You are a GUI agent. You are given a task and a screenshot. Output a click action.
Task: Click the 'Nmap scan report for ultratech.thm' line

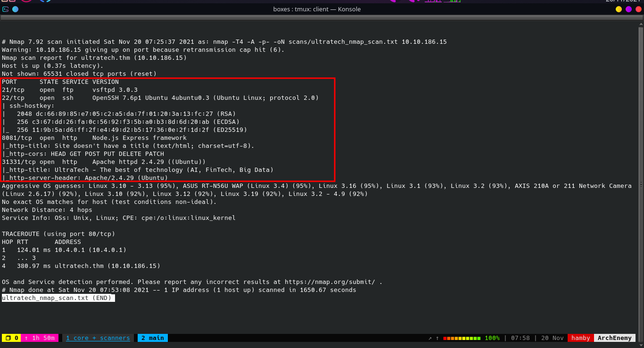pos(94,57)
